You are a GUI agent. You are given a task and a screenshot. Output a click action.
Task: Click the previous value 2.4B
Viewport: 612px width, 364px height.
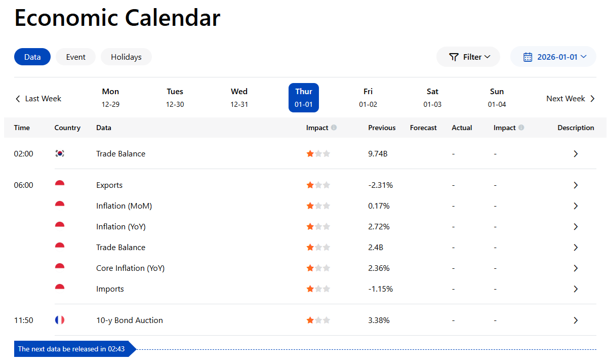[376, 247]
